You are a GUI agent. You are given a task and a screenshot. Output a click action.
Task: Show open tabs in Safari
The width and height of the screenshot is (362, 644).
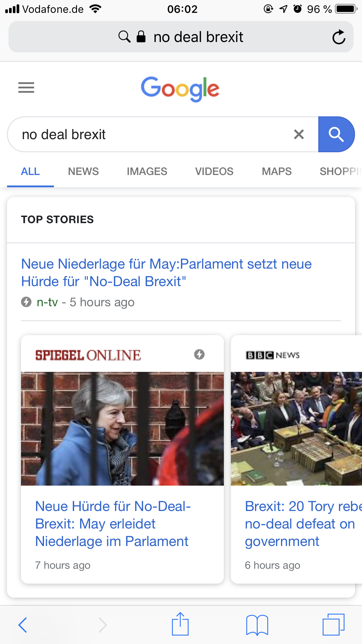point(333,624)
